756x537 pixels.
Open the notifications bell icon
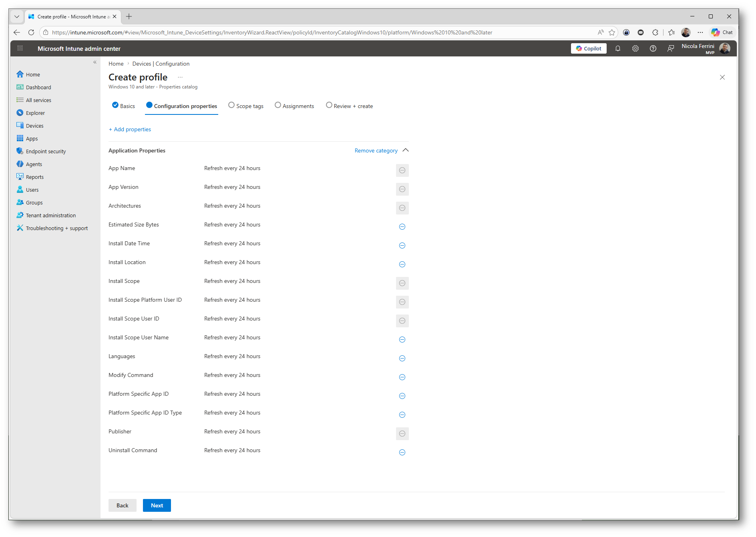[x=617, y=48]
